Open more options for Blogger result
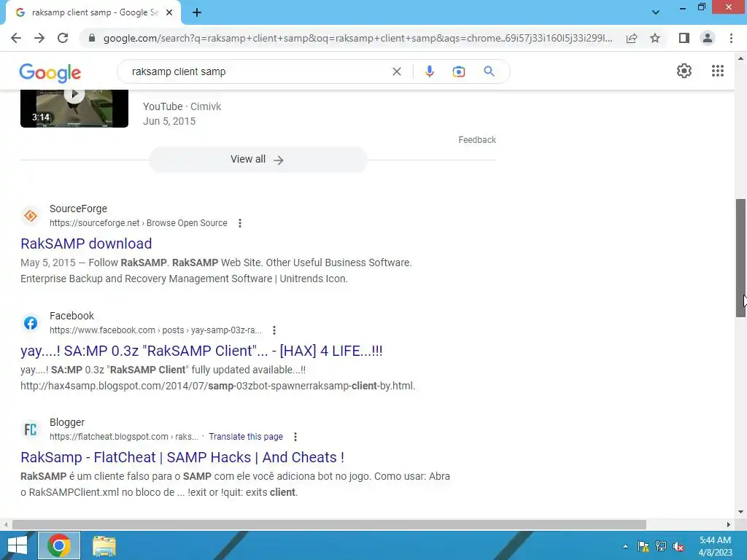The image size is (747, 560). 295,437
